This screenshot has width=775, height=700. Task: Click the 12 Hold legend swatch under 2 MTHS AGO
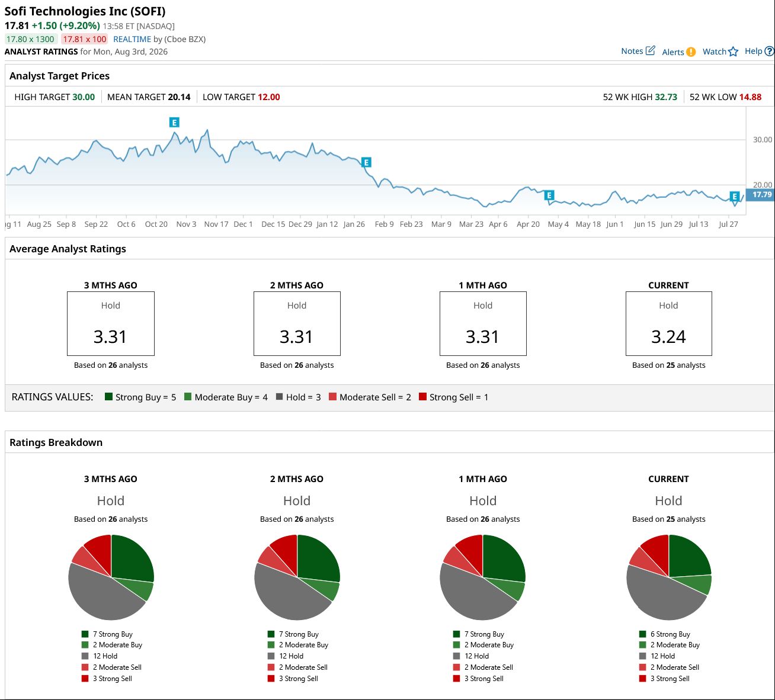[x=271, y=656]
